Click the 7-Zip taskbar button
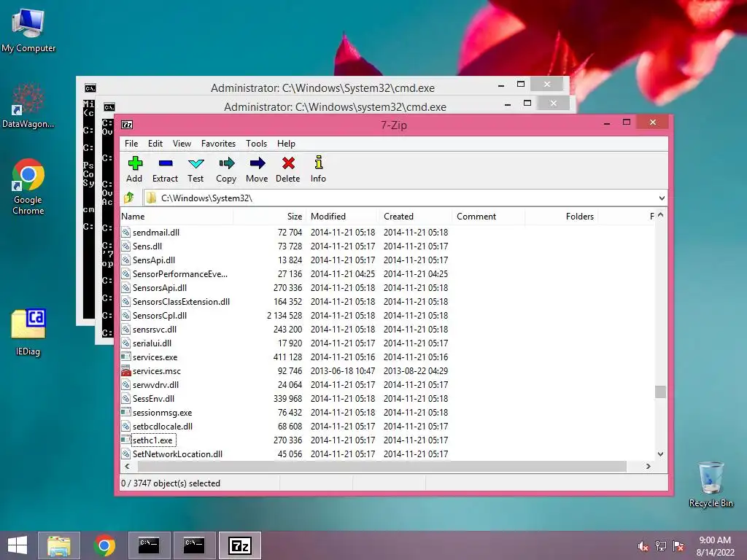Screen dimensions: 747x560 (240, 545)
